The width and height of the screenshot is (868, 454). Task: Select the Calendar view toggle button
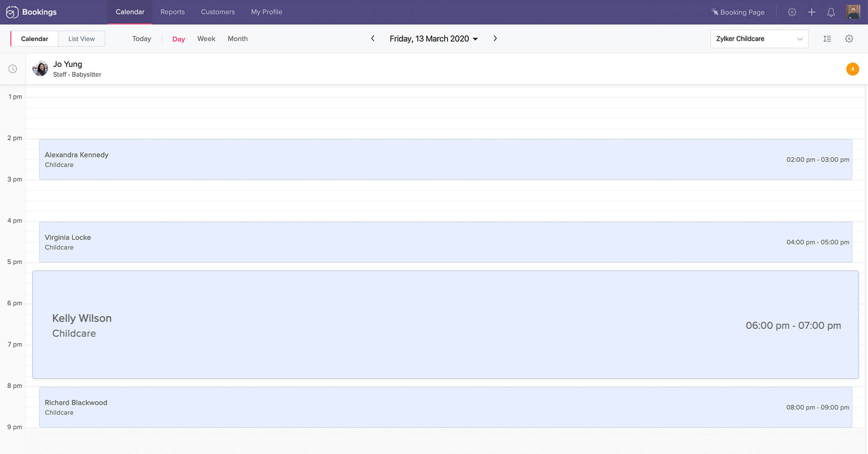click(x=34, y=39)
